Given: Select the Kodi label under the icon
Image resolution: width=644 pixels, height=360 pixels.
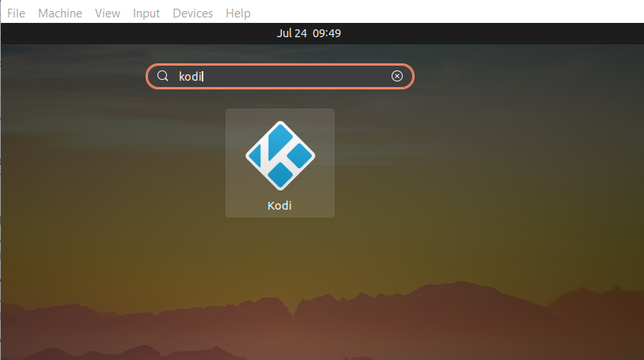Looking at the screenshot, I should click(x=280, y=206).
